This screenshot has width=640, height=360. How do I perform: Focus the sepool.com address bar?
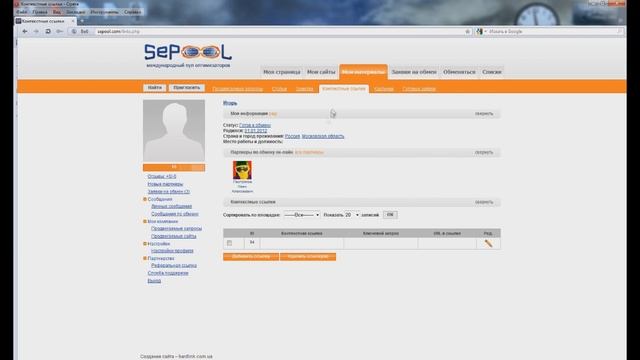(278, 31)
